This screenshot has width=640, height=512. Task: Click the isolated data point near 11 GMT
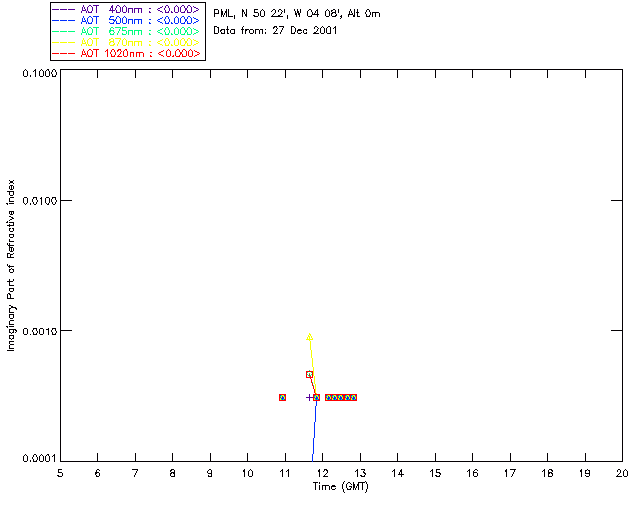coord(282,397)
